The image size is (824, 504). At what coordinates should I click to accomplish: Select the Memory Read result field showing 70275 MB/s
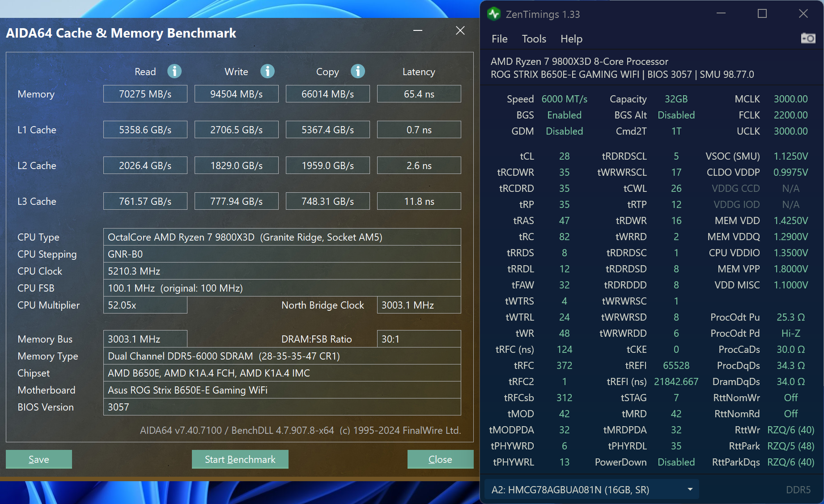coord(145,93)
